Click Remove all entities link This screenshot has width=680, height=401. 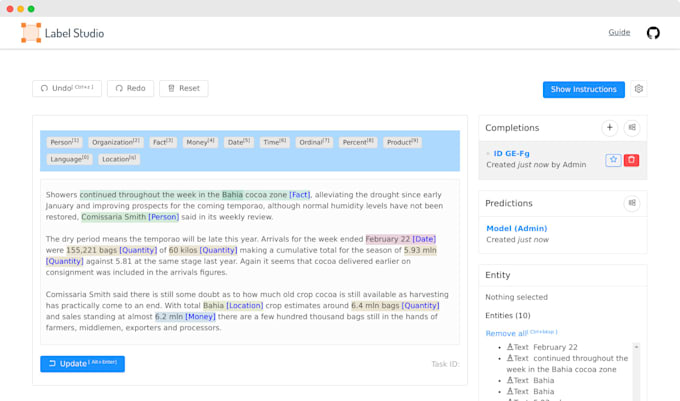[x=505, y=333]
